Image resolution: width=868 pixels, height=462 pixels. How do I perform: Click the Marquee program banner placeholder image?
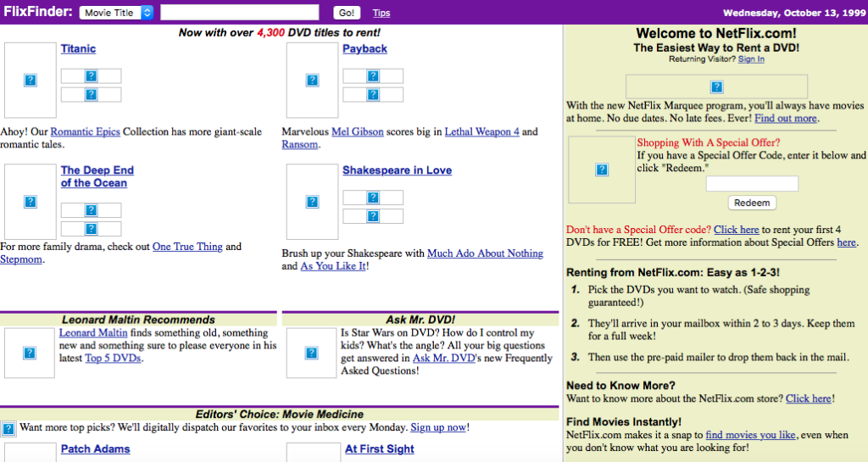coord(716,86)
